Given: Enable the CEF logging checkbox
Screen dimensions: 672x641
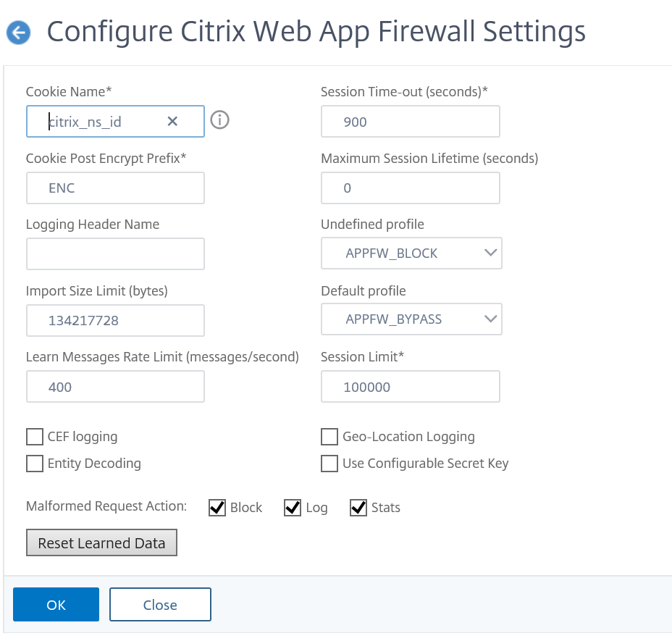Looking at the screenshot, I should (x=35, y=437).
